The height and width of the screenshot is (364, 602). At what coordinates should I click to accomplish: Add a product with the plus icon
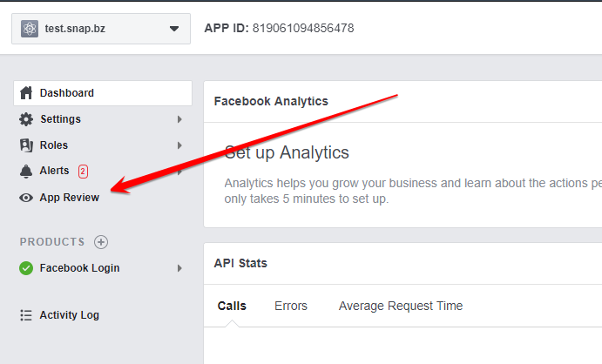[x=101, y=242]
